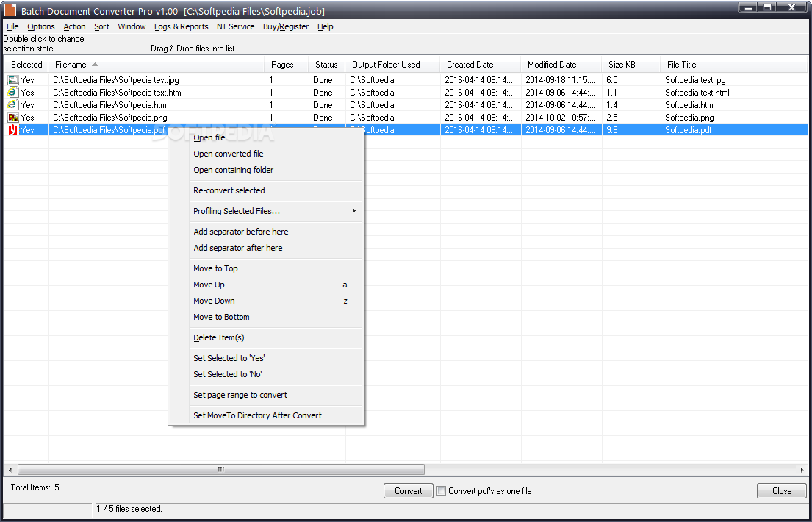Open the Options menu

click(x=41, y=26)
